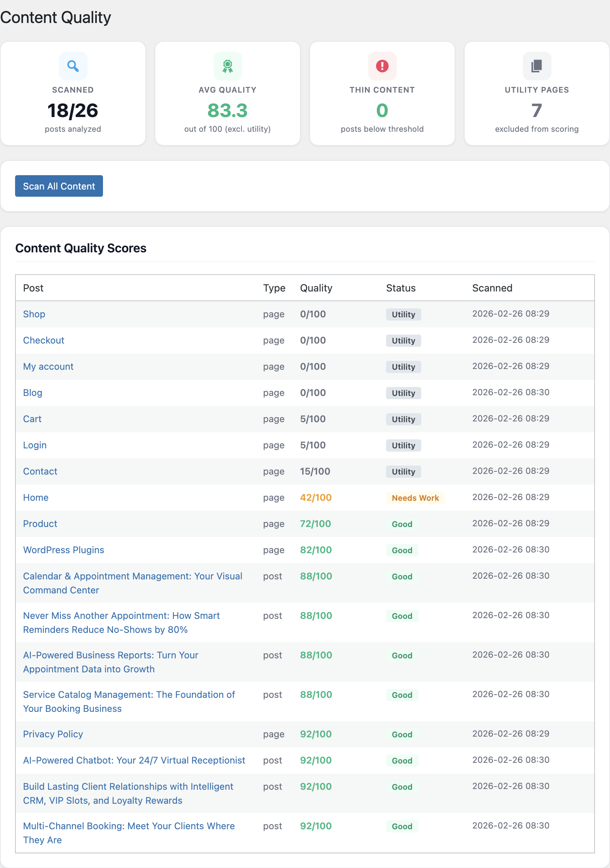
Task: Click the Utility badge in Contact row
Action: pos(403,471)
